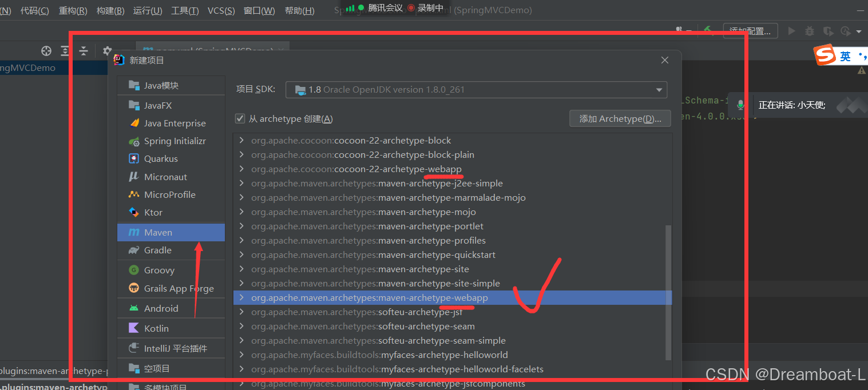Screen dimensions: 868x390
Task: Click the expand all icon in Project panel
Action: click(65, 51)
